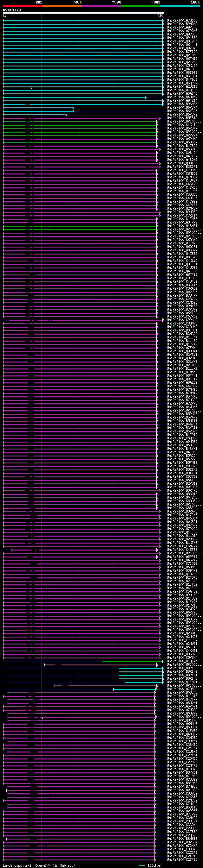Select the UniRef100_B6VCR4 label
Screen dimensions: 203x868
click(182, 108)
